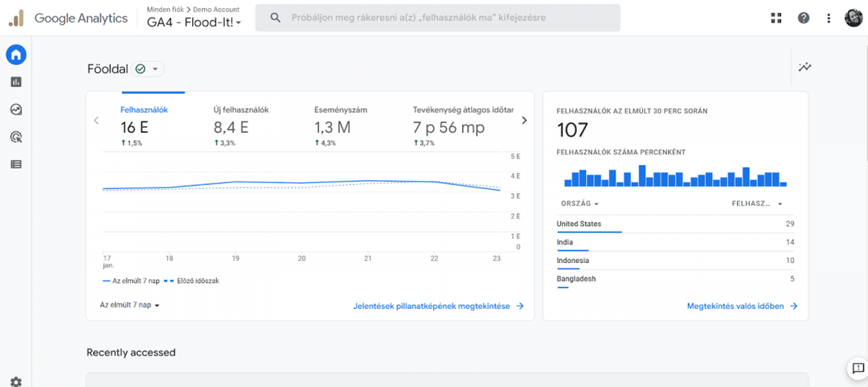Click the 3,3% change under Új felhasználók
The width and height of the screenshot is (868, 387).
pos(224,143)
